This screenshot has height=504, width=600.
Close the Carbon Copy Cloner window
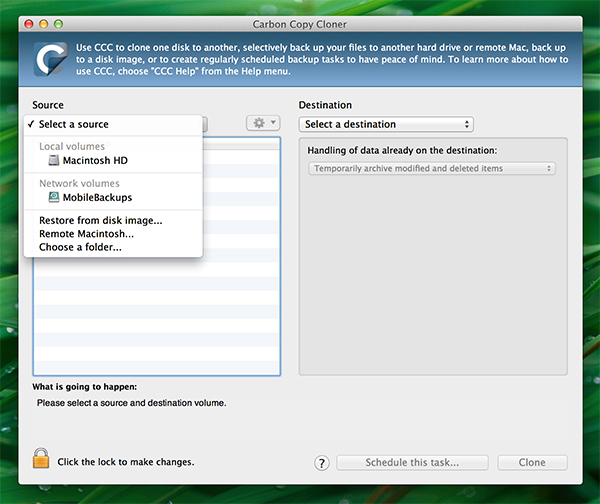pyautogui.click(x=29, y=24)
